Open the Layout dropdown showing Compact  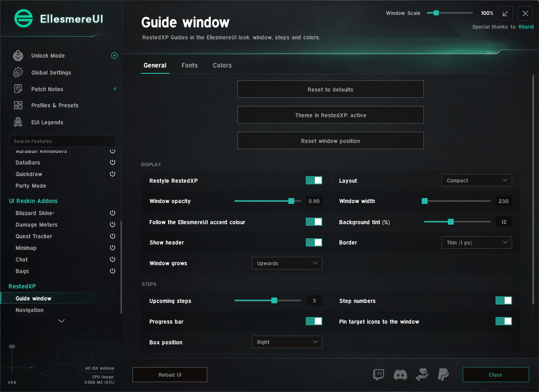click(x=477, y=180)
